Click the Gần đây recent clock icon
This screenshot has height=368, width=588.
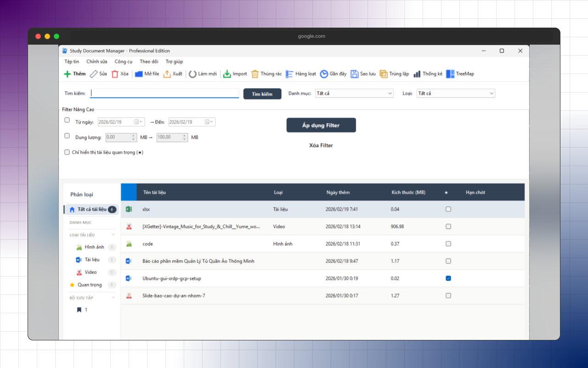[324, 74]
